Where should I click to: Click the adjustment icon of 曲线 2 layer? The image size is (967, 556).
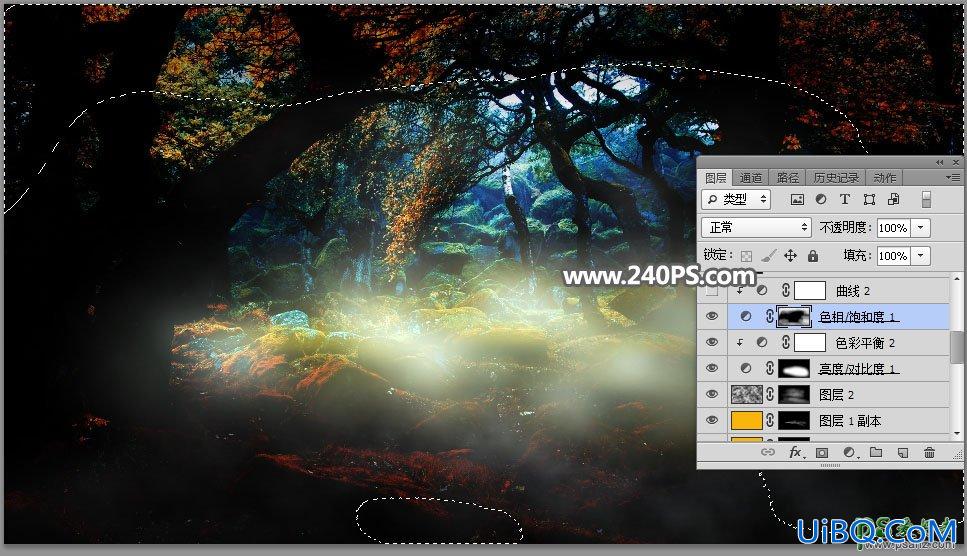pyautogui.click(x=762, y=290)
